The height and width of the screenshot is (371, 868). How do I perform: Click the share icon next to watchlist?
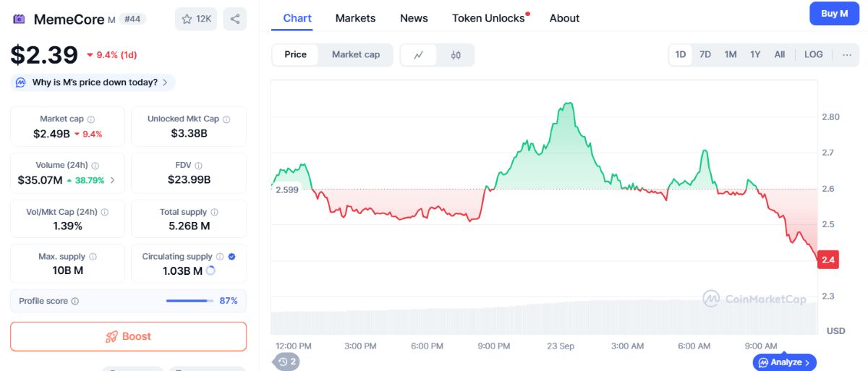coord(235,19)
